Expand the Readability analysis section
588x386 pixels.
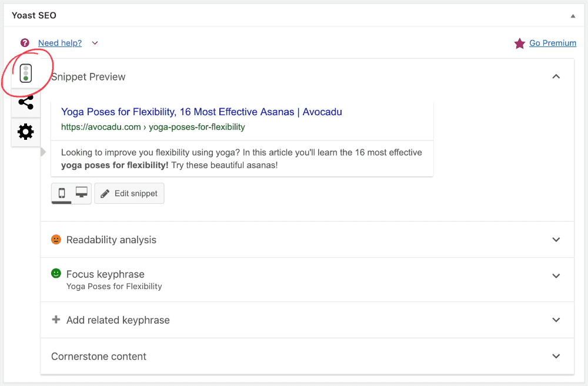[x=556, y=240]
